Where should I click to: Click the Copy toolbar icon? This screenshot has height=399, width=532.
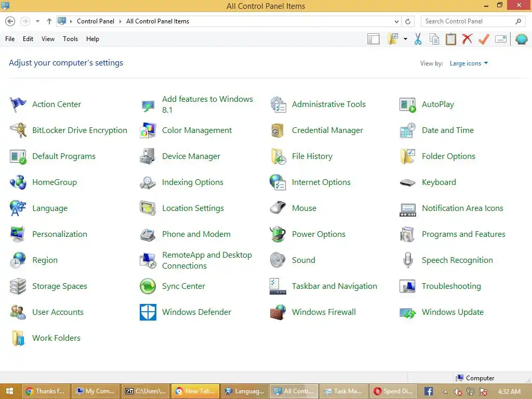click(x=434, y=39)
